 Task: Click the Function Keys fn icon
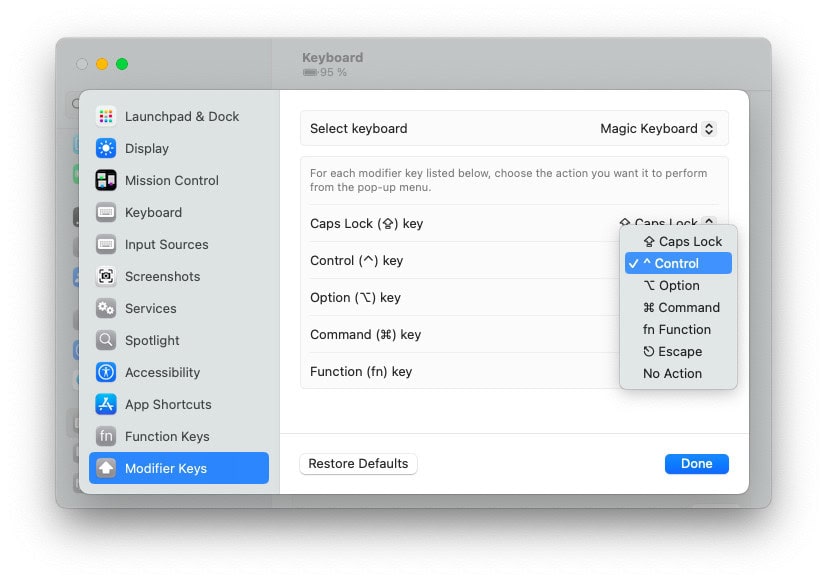106,436
